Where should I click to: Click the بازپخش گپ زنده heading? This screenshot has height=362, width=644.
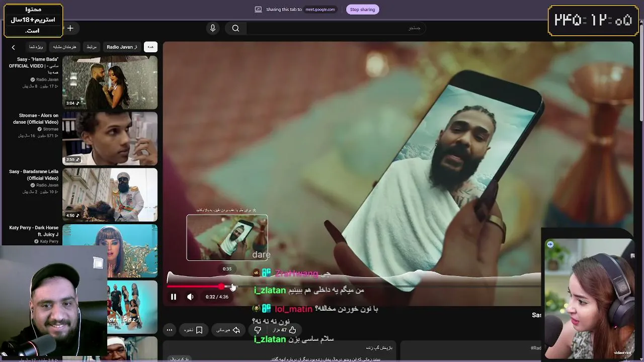click(x=379, y=348)
